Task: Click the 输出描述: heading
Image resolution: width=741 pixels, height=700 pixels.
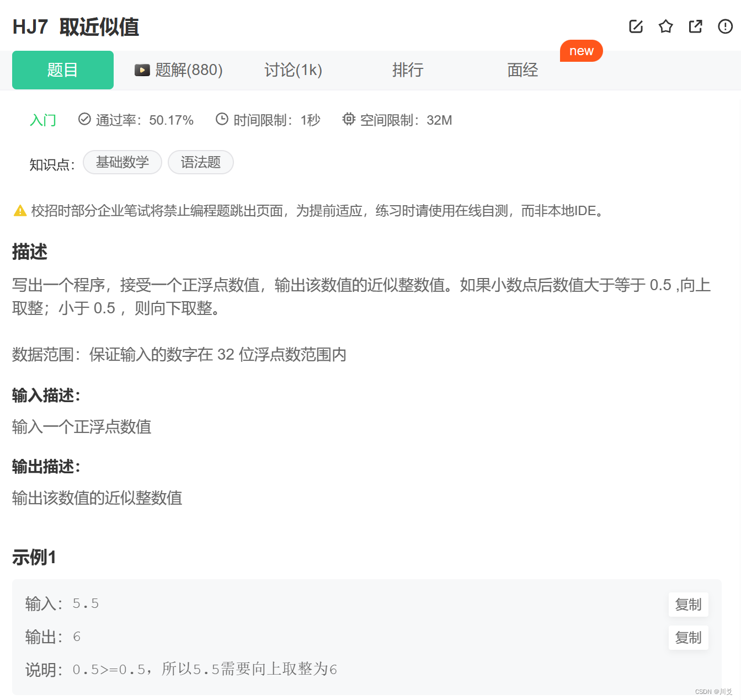Action: tap(46, 467)
